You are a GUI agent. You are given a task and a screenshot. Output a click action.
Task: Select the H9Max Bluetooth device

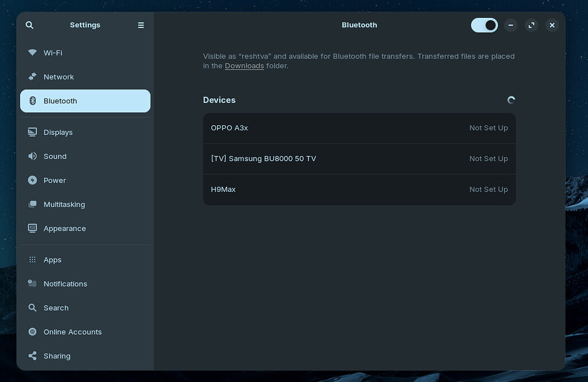pyautogui.click(x=359, y=190)
